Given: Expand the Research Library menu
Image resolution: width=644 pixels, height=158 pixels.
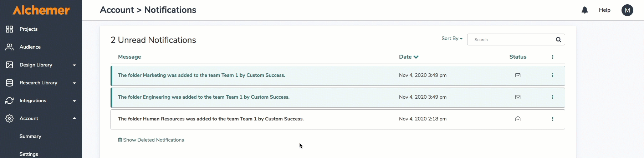Looking at the screenshot, I should (x=74, y=83).
